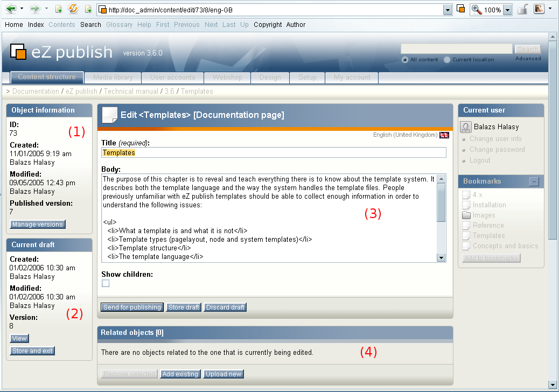The width and height of the screenshot is (559, 392).
Task: Click the orange reload icon
Action: coord(73,9)
